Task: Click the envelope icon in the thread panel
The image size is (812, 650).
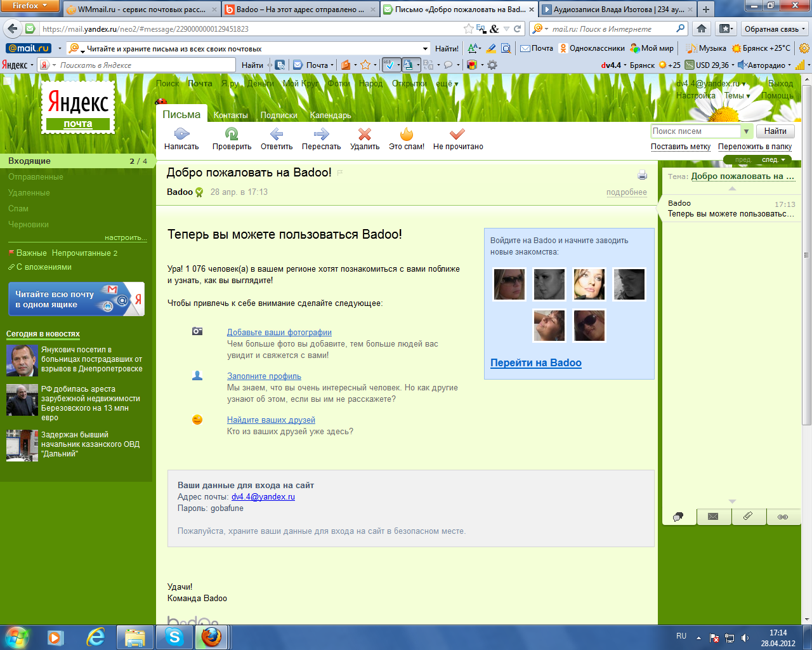Action: coord(714,517)
